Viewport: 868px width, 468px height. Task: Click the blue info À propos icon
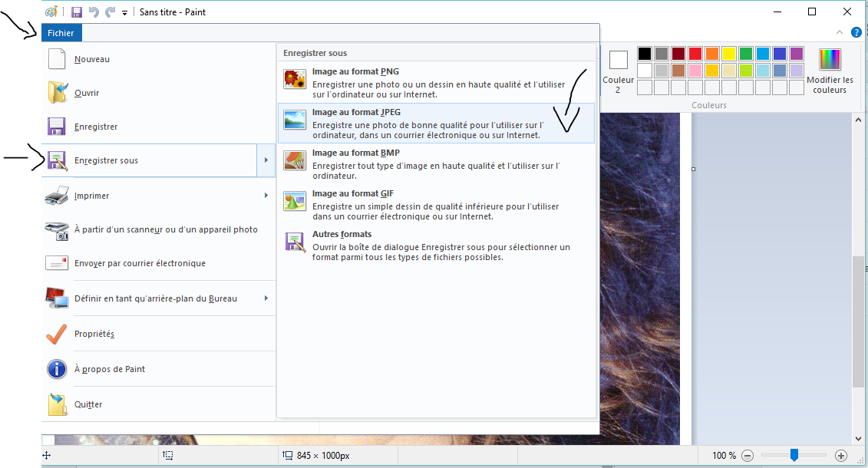(x=57, y=369)
